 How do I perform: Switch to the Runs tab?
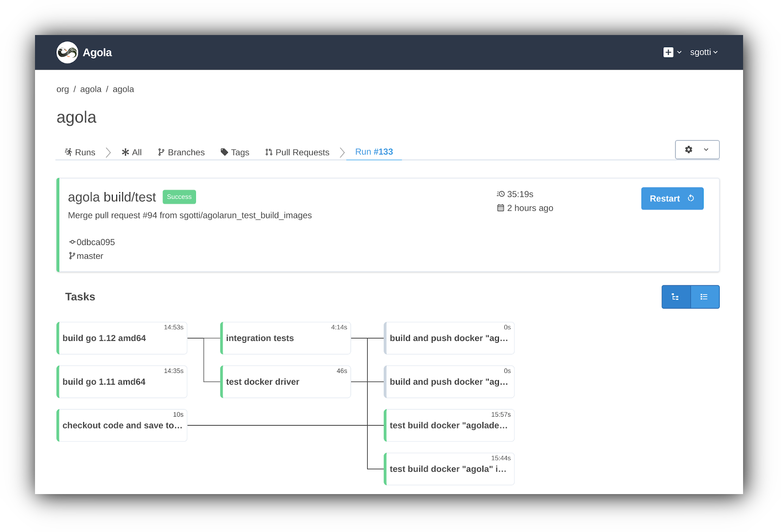pos(80,152)
